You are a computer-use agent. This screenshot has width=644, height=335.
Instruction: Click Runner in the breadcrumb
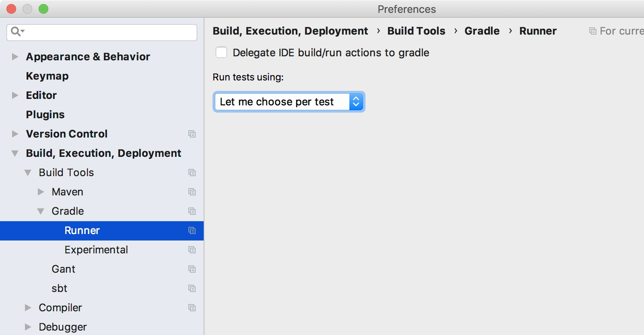point(538,31)
